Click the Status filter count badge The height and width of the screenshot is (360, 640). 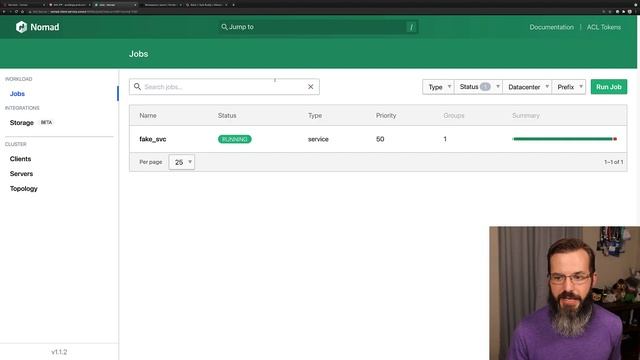[x=485, y=87]
